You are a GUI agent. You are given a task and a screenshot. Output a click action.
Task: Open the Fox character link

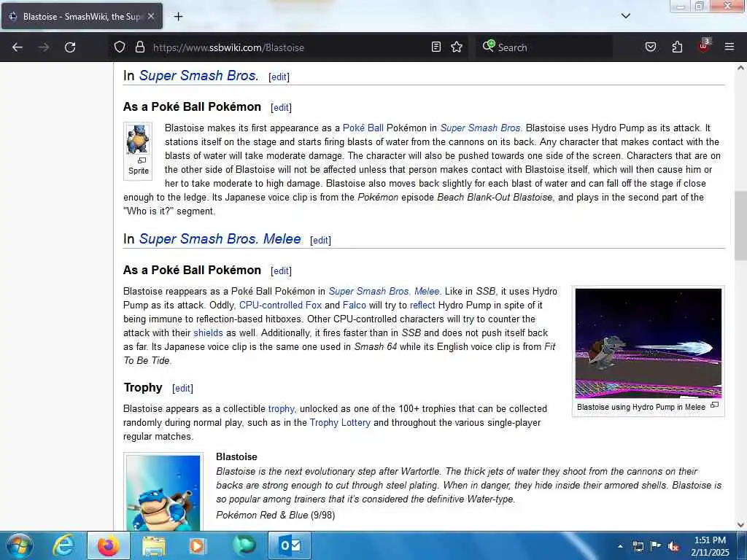[x=314, y=305]
